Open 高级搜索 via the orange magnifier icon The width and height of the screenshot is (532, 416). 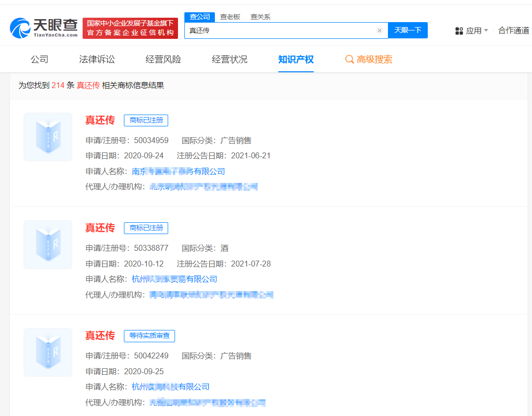[x=349, y=59]
